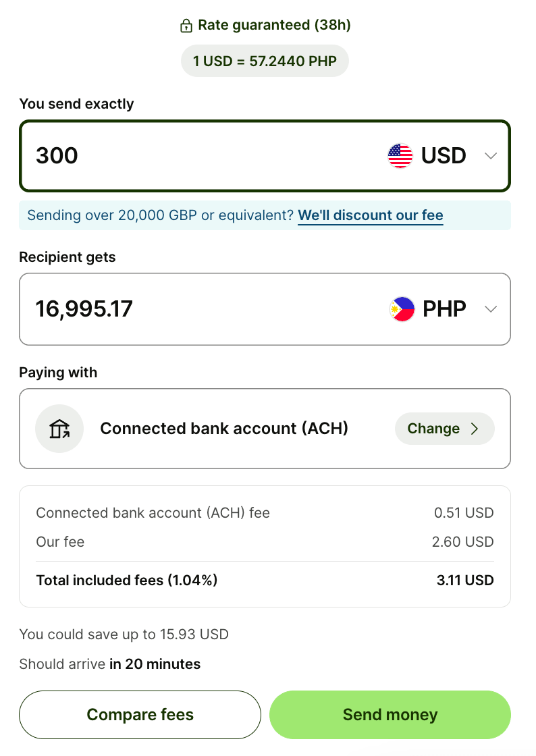Click the Total included fees row
The image size is (536, 756).
(265, 580)
